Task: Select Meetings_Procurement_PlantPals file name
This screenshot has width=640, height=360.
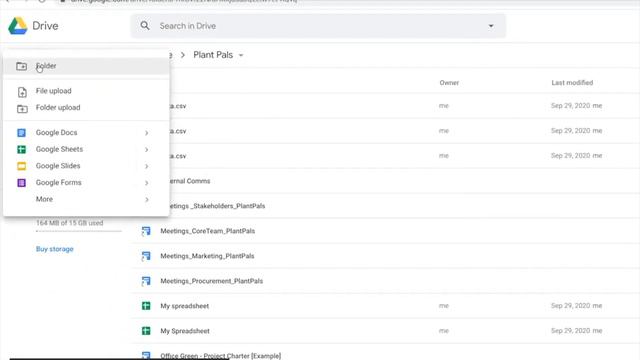Action: pos(211,281)
